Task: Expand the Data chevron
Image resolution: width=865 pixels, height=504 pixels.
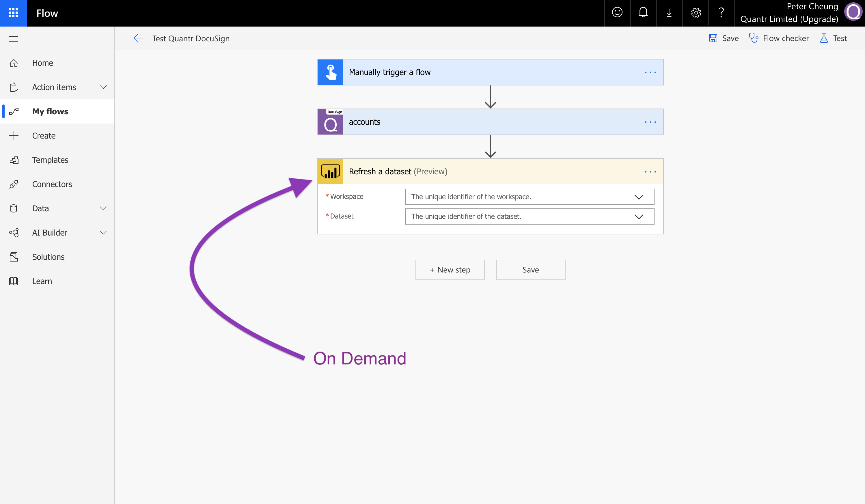Action: [103, 208]
